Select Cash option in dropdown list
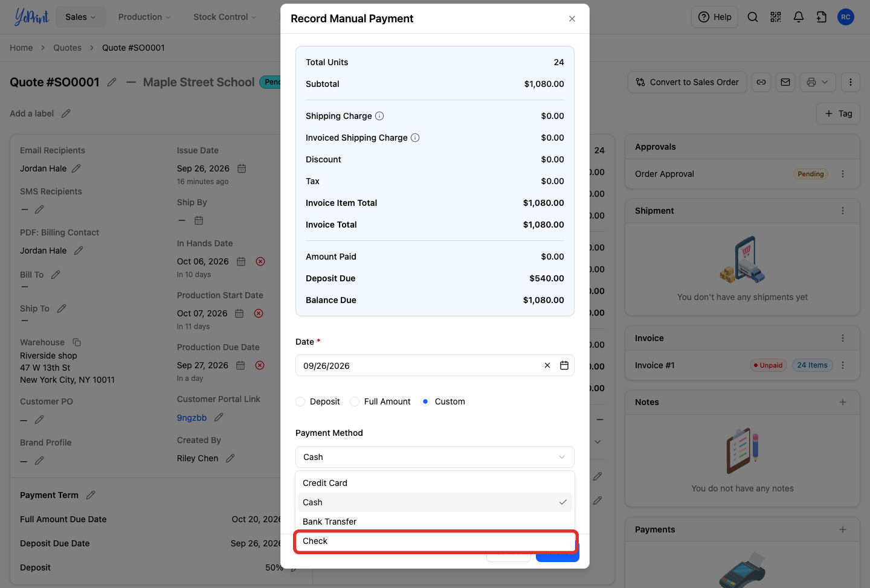The height and width of the screenshot is (588, 870). [x=435, y=502]
